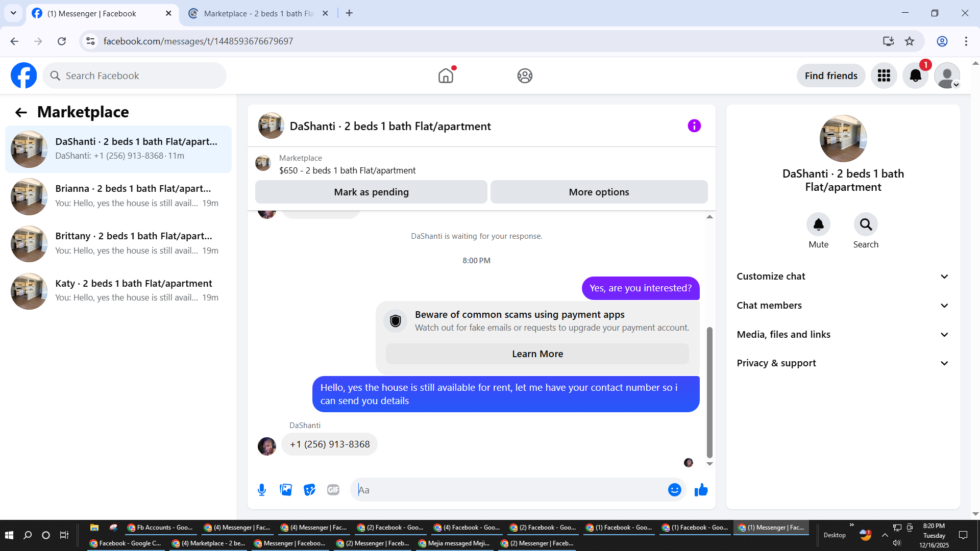Bookmark this page with the star icon

[x=910, y=41]
